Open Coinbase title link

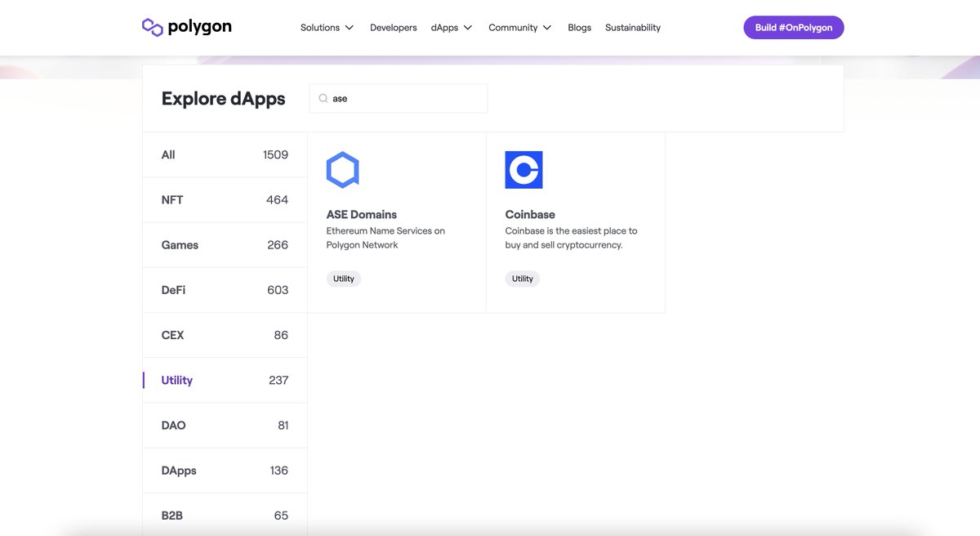pyautogui.click(x=530, y=215)
